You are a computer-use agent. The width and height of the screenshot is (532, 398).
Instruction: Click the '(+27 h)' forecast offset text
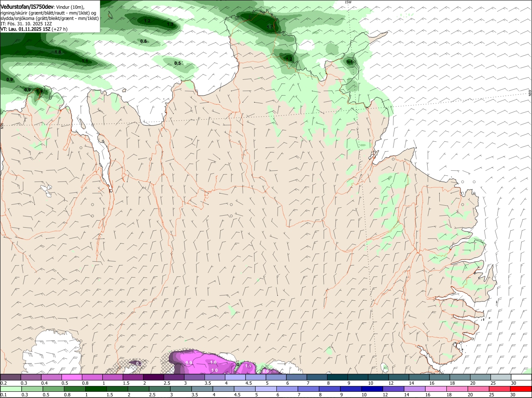[x=60, y=29]
